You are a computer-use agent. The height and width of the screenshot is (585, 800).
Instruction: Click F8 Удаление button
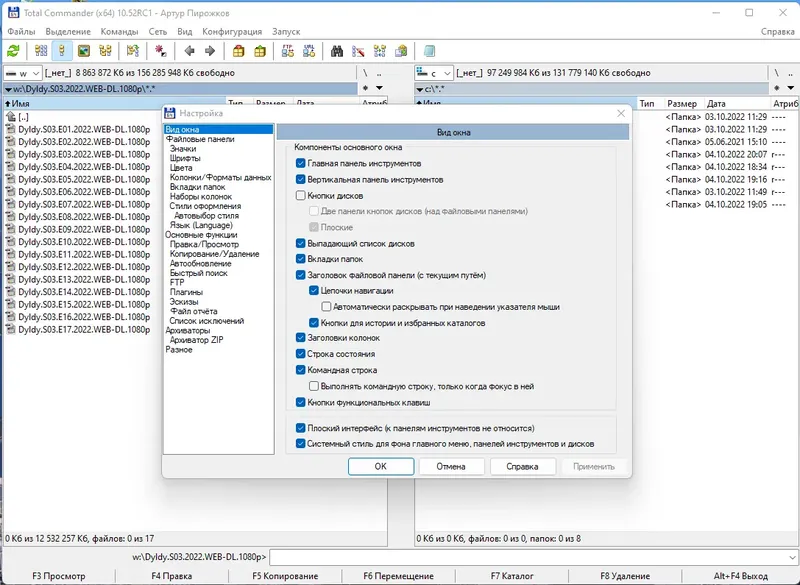625,576
